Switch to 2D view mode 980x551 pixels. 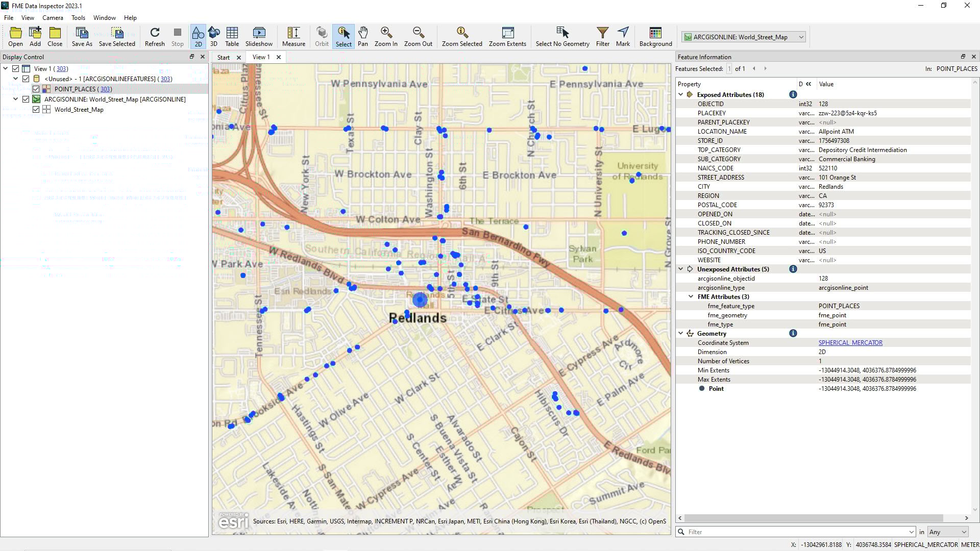[x=198, y=37]
